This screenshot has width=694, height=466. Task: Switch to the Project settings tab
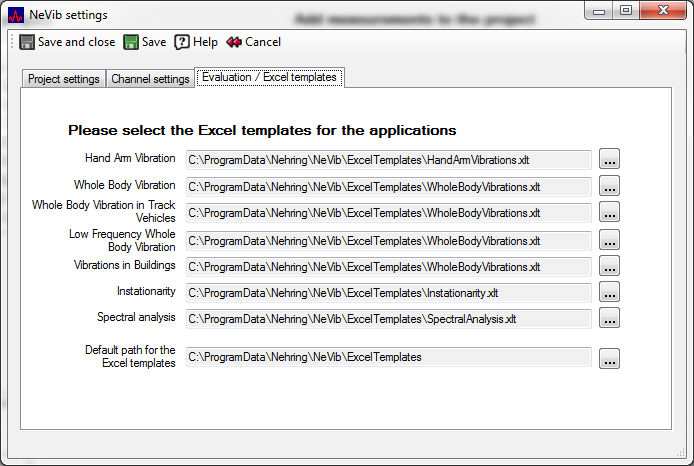click(63, 79)
